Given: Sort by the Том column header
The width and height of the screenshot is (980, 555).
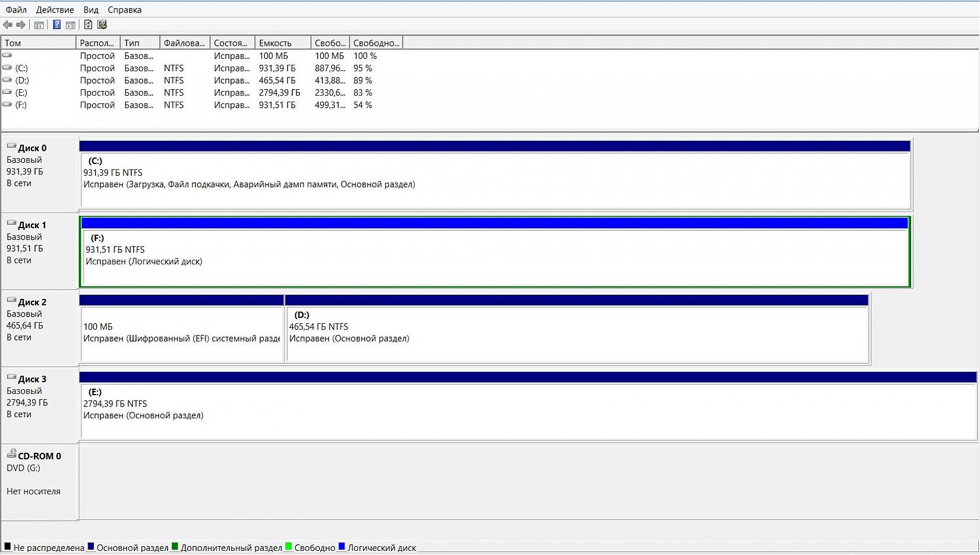Looking at the screenshot, I should tap(39, 43).
